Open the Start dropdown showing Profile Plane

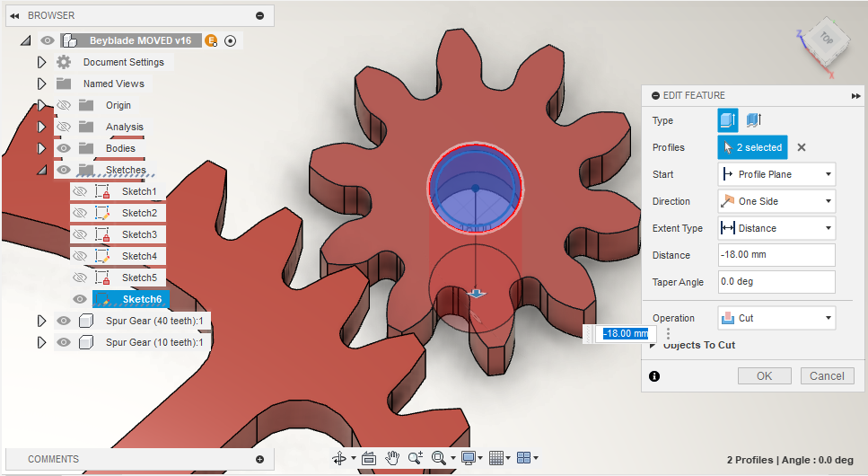coord(776,174)
